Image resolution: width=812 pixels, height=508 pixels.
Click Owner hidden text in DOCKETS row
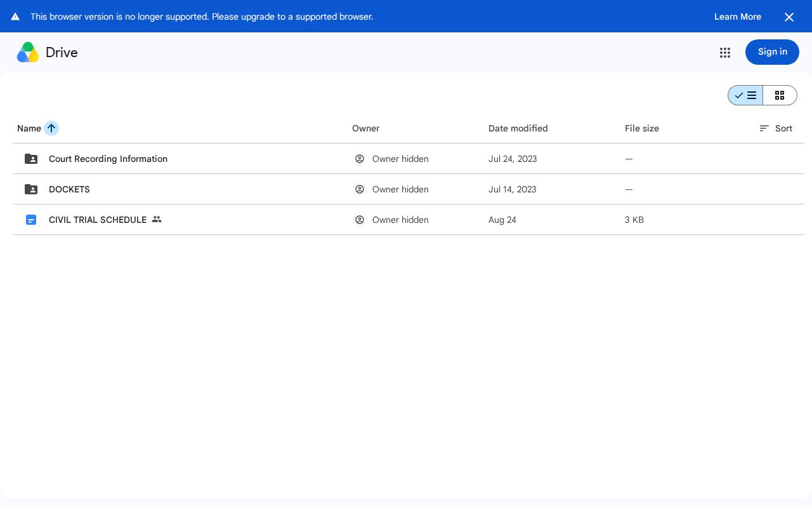(400, 189)
